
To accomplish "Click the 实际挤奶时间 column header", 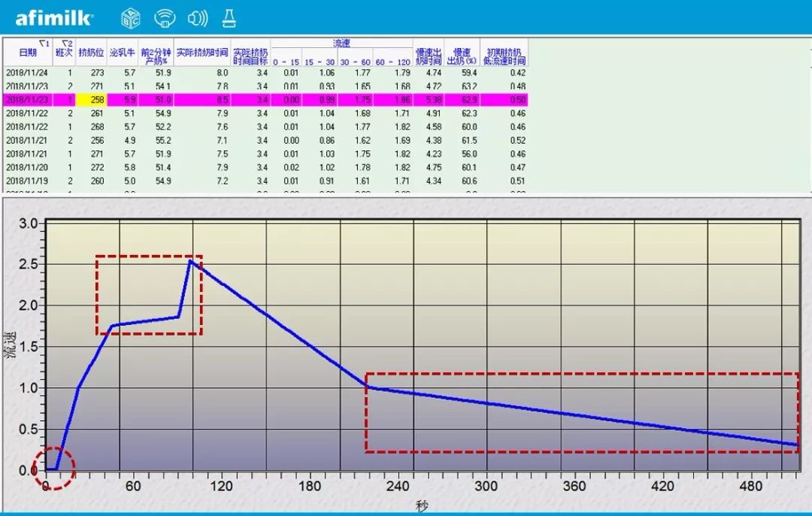I will click(201, 53).
